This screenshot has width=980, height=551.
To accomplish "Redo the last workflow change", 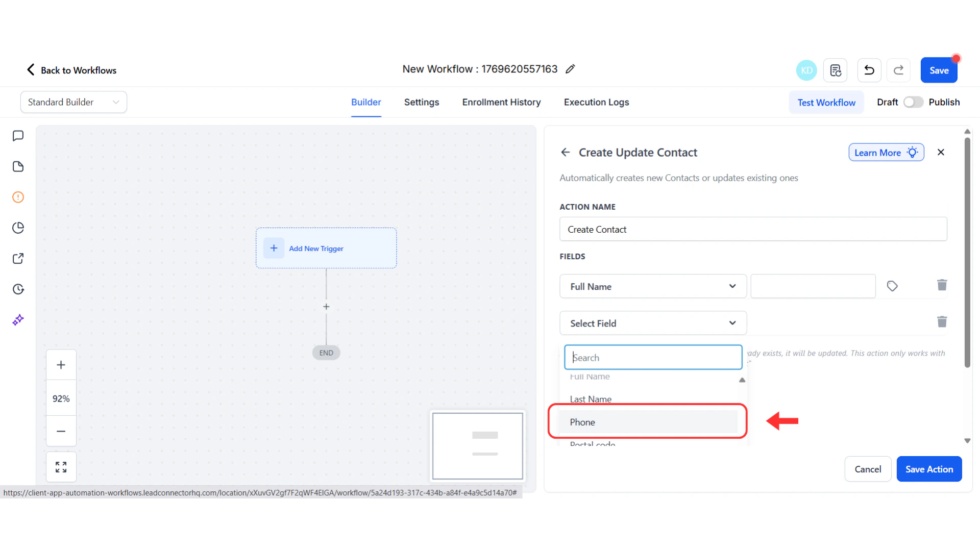I will tap(898, 70).
